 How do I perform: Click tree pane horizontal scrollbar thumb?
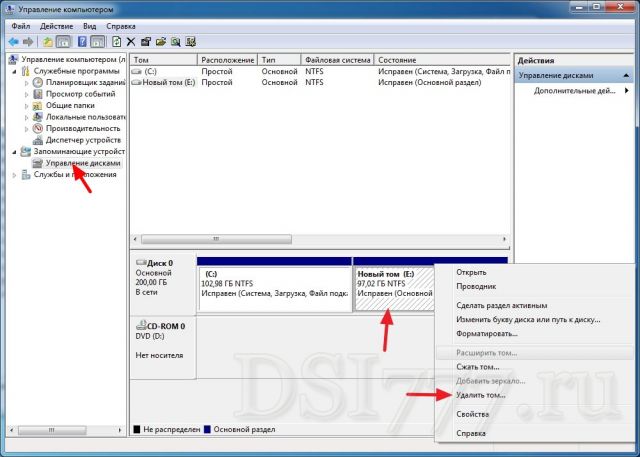pos(52,430)
